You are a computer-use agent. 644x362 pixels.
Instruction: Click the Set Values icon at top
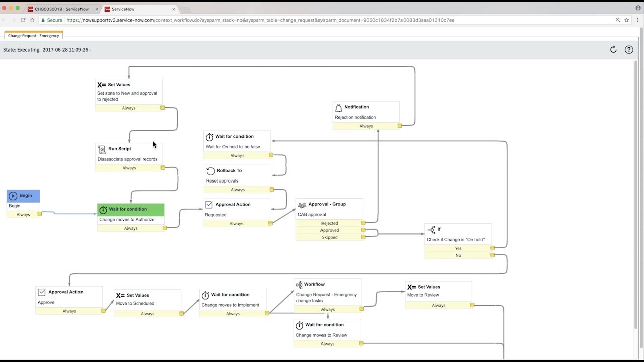(102, 85)
